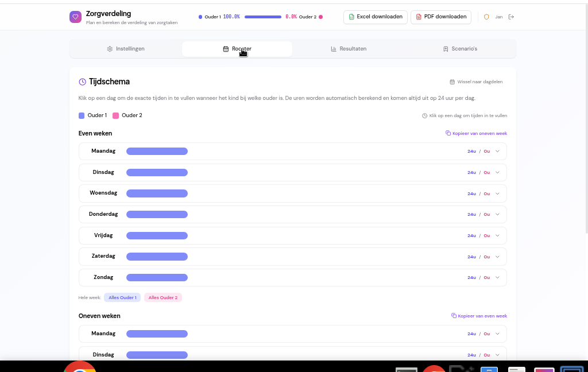The height and width of the screenshot is (372, 588).
Task: Click the gear icon in the Instellingen tab
Action: pyautogui.click(x=110, y=49)
